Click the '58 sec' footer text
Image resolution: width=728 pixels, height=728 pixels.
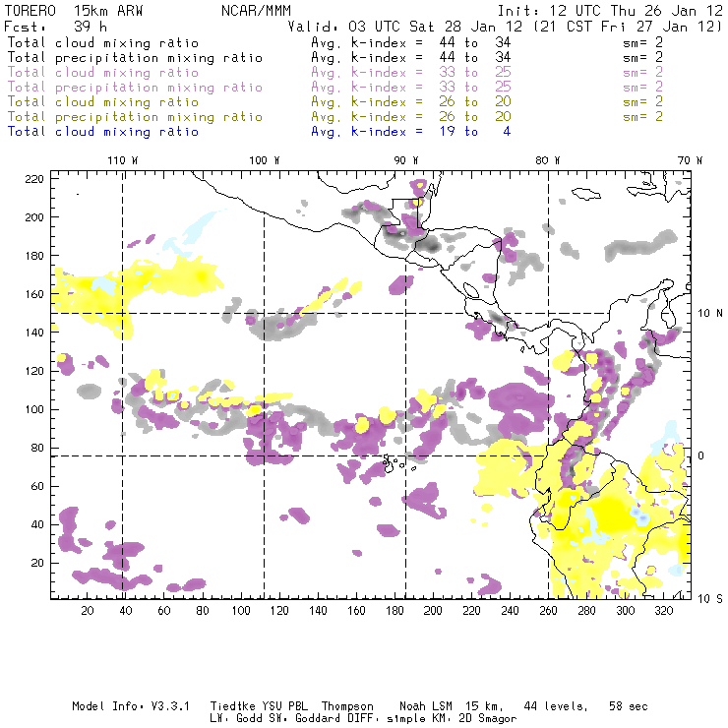tap(629, 706)
